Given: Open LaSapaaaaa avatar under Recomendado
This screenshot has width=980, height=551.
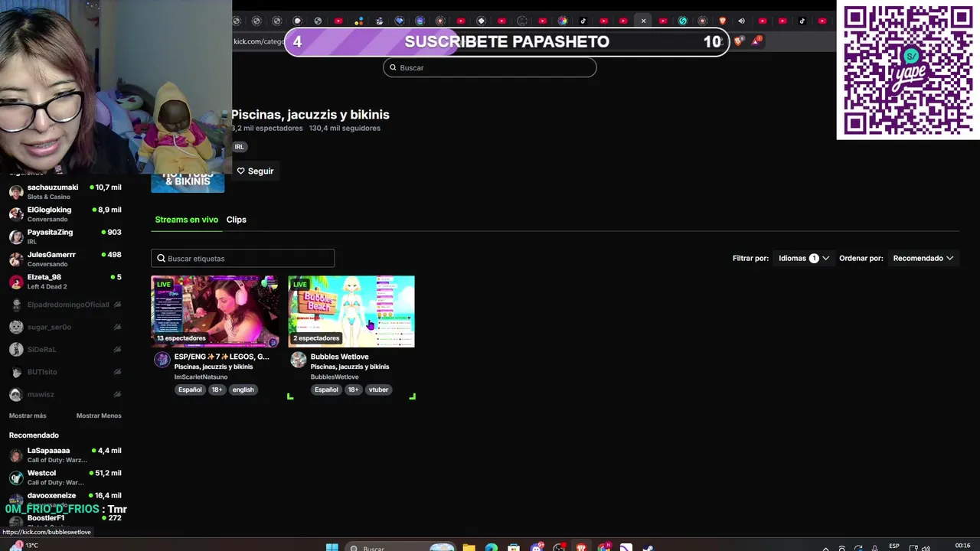Looking at the screenshot, I should (x=16, y=455).
